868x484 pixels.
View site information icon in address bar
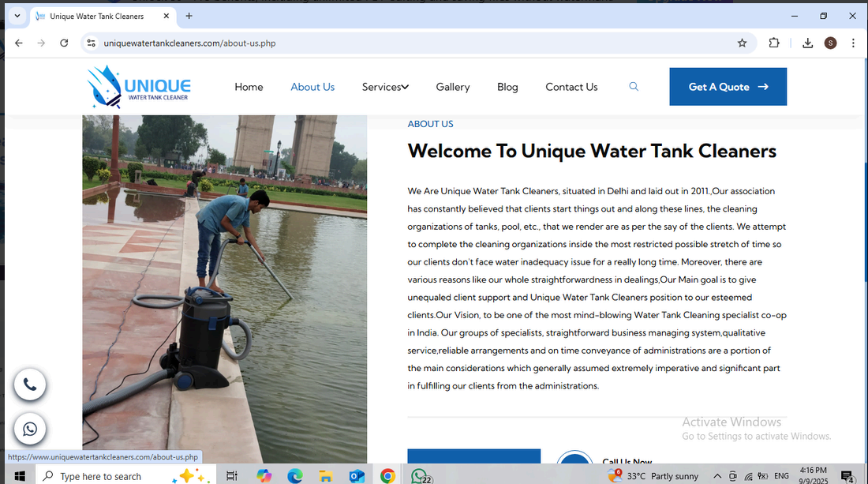(x=92, y=43)
